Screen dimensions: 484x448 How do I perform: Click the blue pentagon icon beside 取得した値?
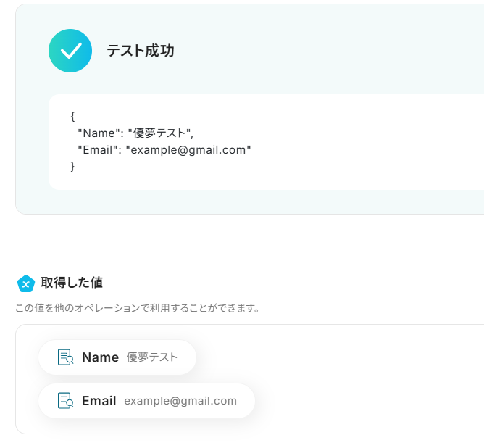coord(26,283)
